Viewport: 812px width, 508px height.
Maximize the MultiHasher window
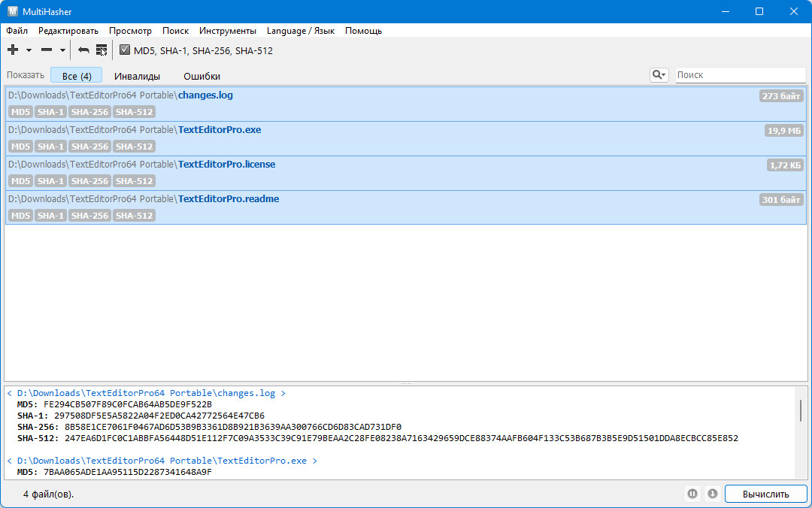coord(759,11)
